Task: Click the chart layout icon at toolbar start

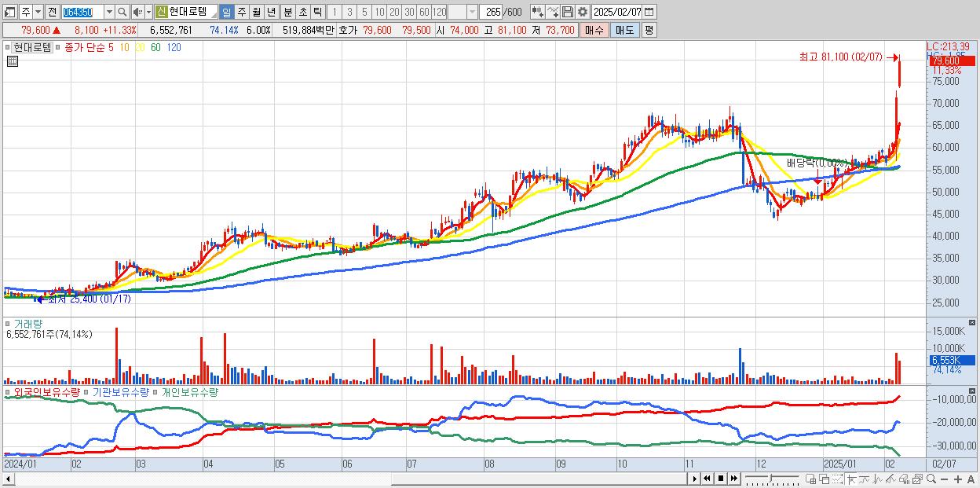Action: (11, 12)
